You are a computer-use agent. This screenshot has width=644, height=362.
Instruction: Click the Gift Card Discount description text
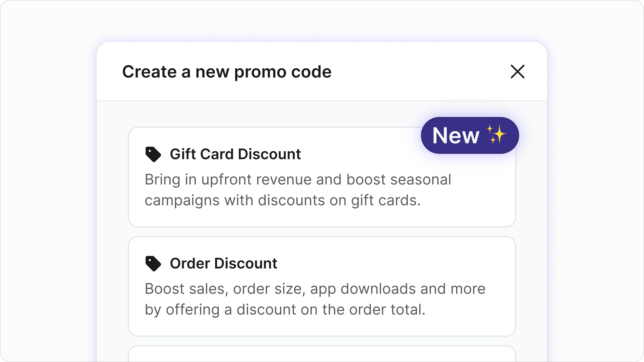[298, 190]
